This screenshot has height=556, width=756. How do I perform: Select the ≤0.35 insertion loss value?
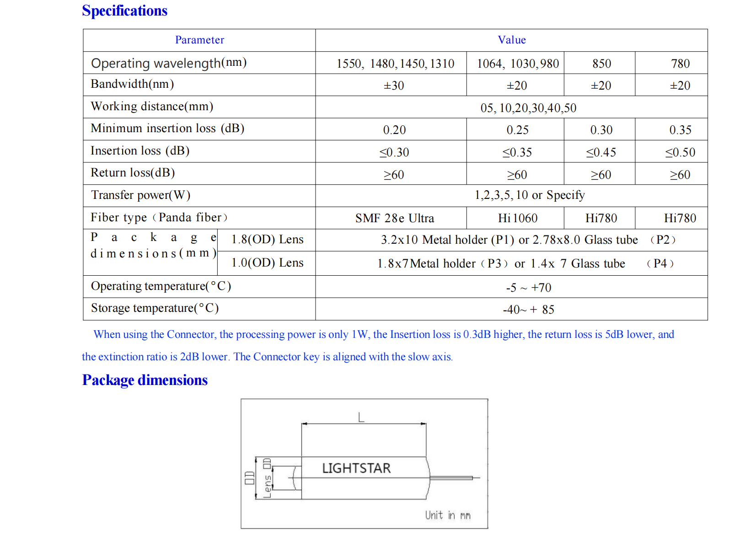517,152
